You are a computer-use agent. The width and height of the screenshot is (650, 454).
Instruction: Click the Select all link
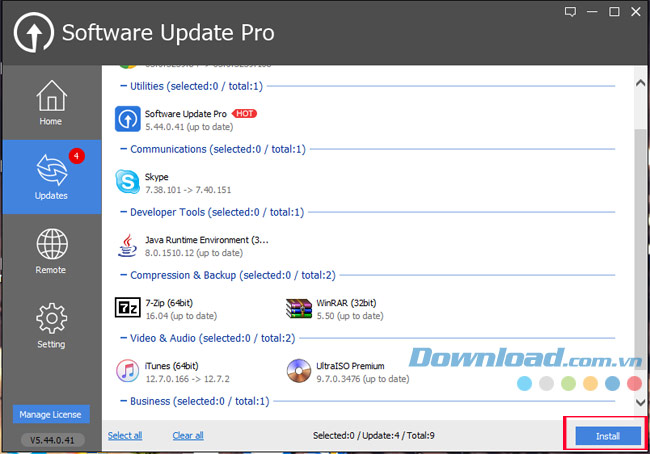125,436
